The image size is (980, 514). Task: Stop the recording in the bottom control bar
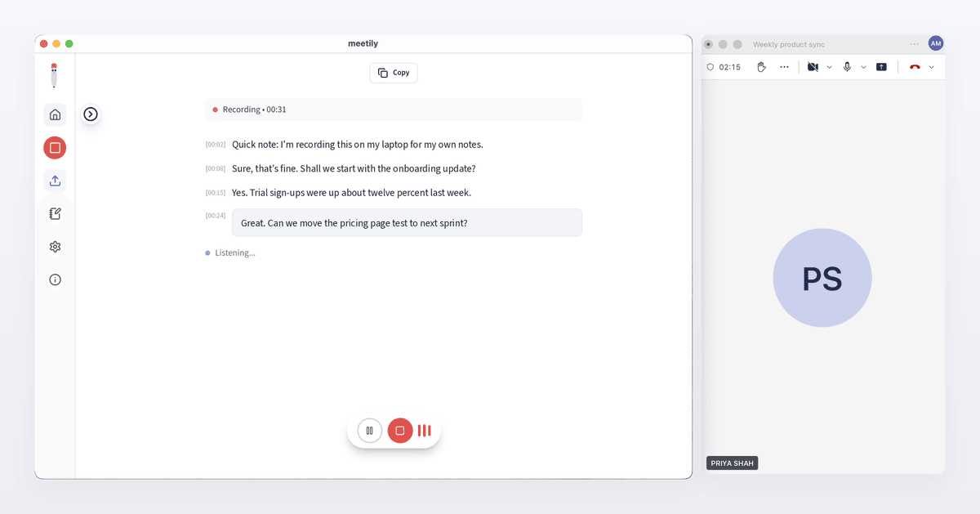point(400,431)
